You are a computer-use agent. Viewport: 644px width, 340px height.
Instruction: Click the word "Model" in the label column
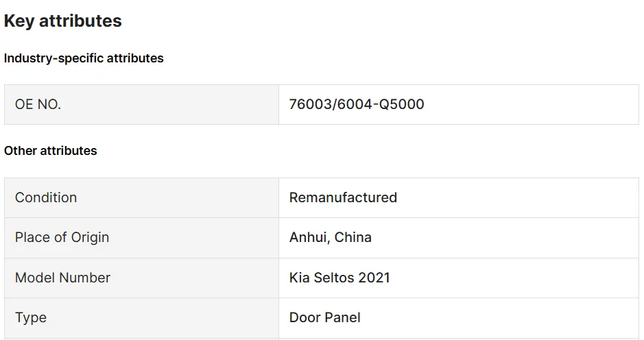click(x=34, y=278)
